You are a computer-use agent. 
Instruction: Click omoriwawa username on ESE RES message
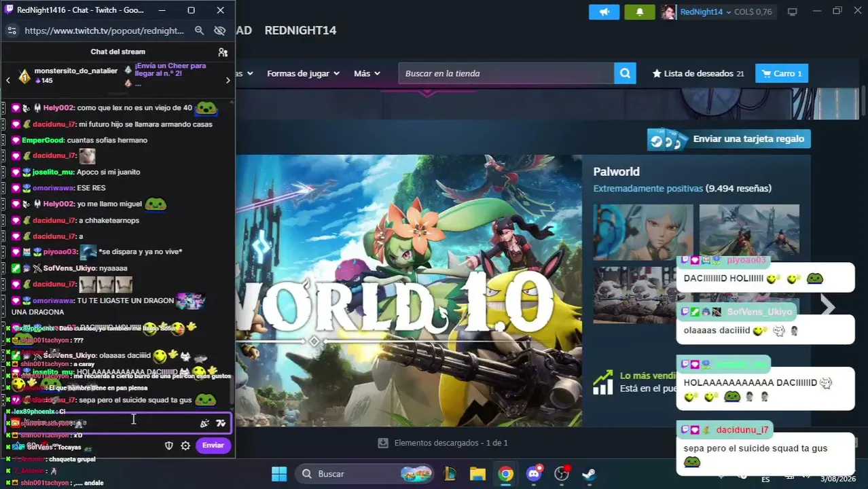[53, 188]
